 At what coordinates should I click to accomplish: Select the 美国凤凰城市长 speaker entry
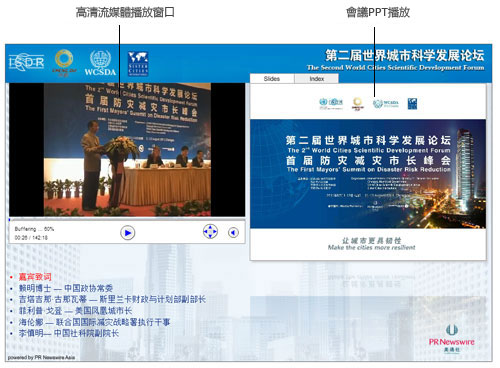[x=75, y=311]
